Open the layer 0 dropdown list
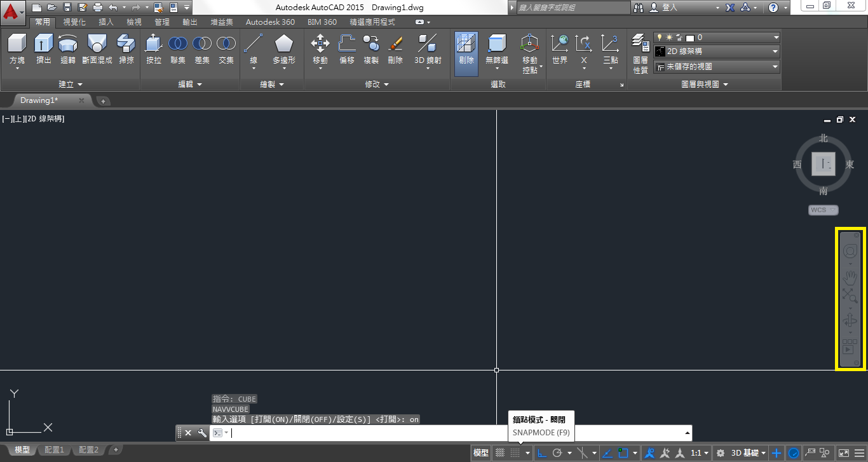The image size is (868, 462). coord(717,37)
